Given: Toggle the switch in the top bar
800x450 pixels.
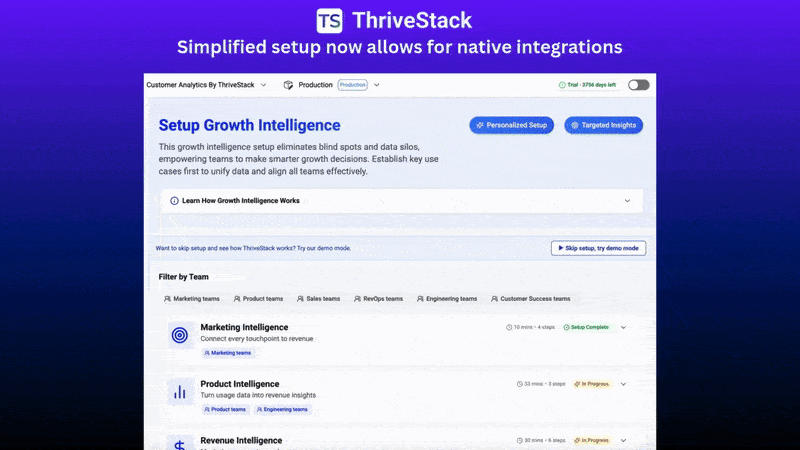Looking at the screenshot, I should click(638, 85).
